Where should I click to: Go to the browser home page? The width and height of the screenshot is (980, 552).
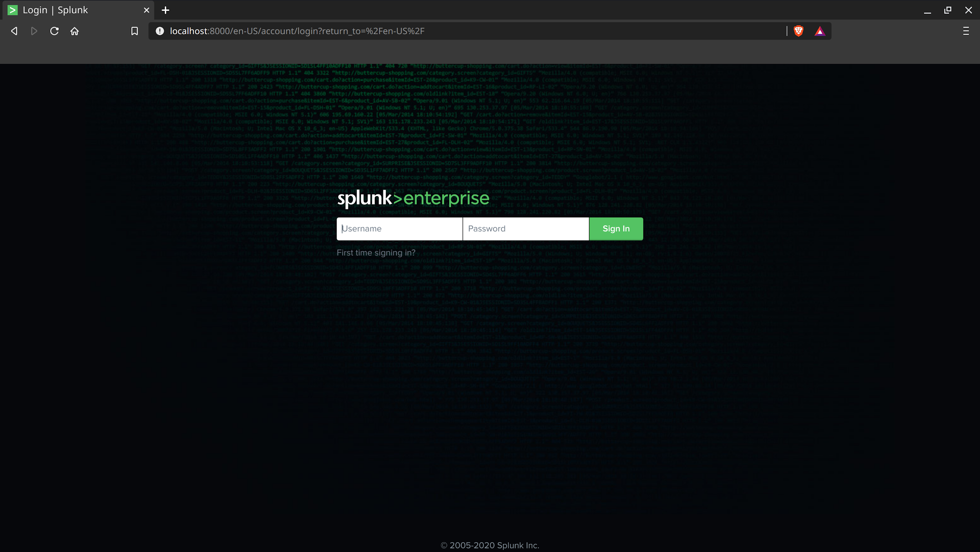click(x=74, y=31)
